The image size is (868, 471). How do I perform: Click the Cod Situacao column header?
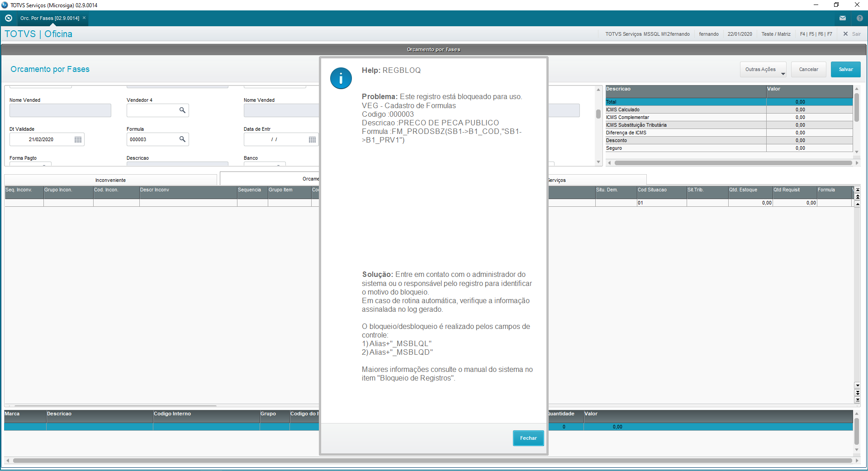662,192
